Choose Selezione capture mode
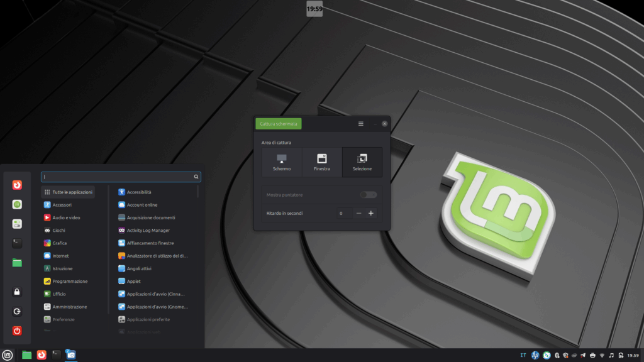 click(362, 162)
